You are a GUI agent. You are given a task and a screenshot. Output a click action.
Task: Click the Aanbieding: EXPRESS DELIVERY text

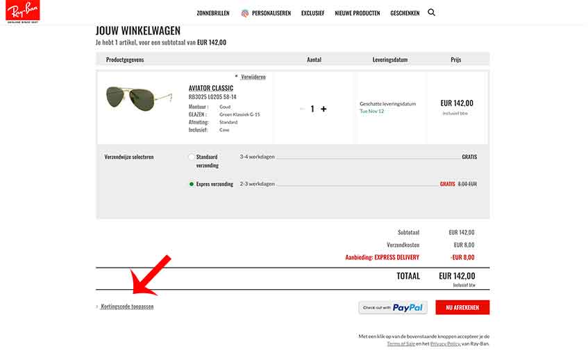[382, 257]
